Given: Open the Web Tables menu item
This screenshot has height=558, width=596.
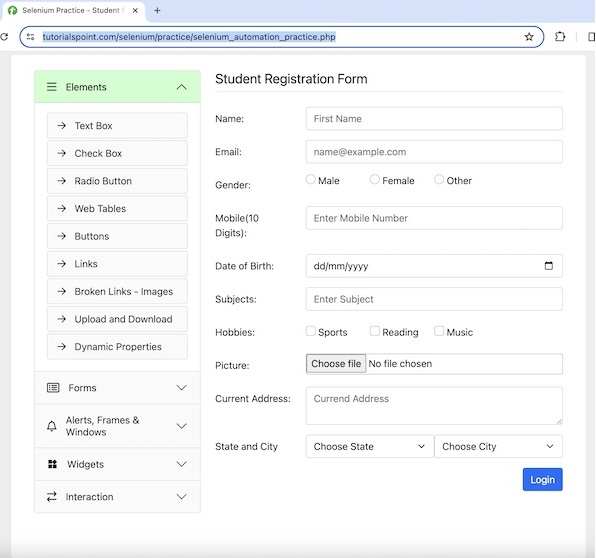Looking at the screenshot, I should 117,208.
